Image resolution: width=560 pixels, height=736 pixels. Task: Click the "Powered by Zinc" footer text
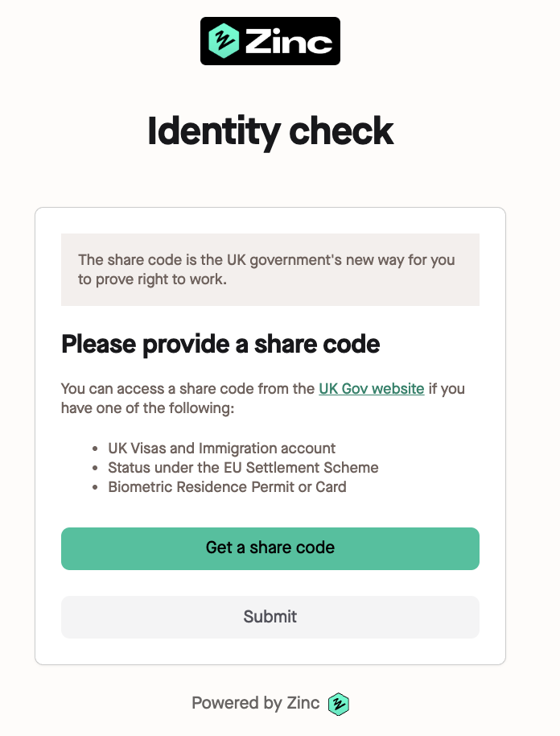(x=255, y=703)
